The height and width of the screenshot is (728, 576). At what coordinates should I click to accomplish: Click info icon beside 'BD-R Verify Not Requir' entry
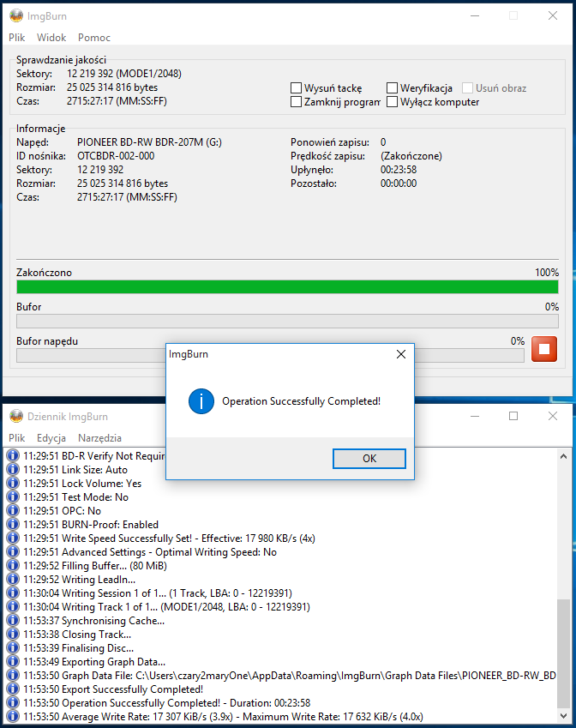pyautogui.click(x=13, y=456)
